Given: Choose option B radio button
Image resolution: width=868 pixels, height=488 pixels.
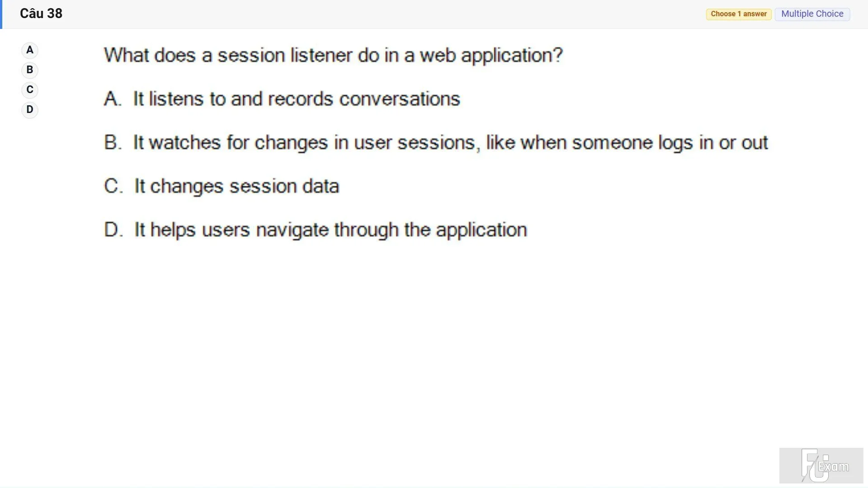Looking at the screenshot, I should pos(30,70).
